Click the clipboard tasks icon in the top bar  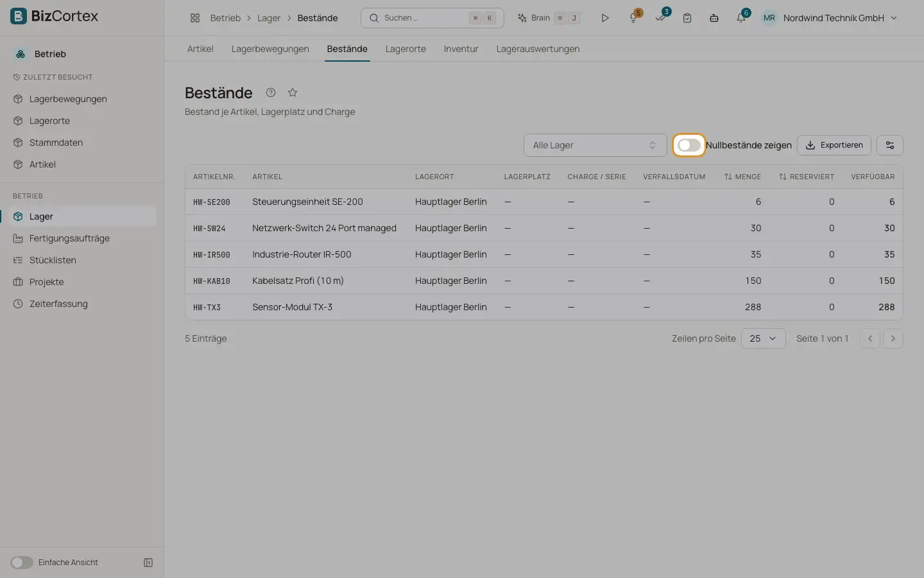click(687, 18)
